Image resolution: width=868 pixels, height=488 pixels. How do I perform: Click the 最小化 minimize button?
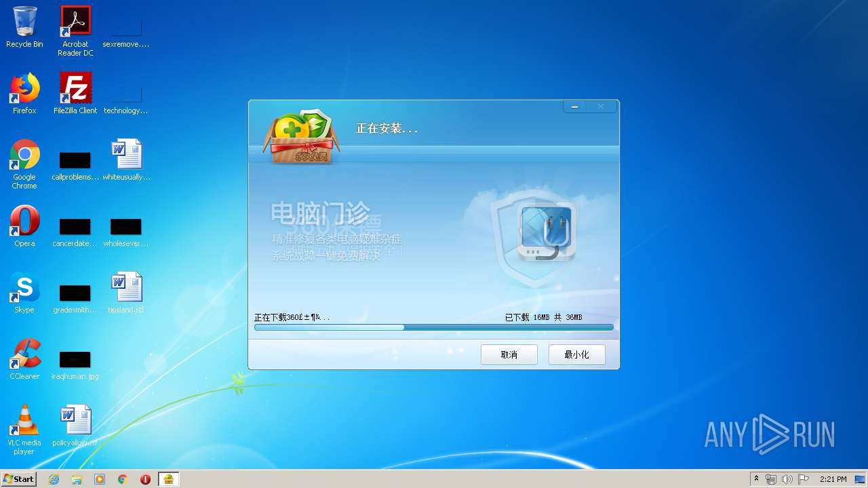(577, 354)
